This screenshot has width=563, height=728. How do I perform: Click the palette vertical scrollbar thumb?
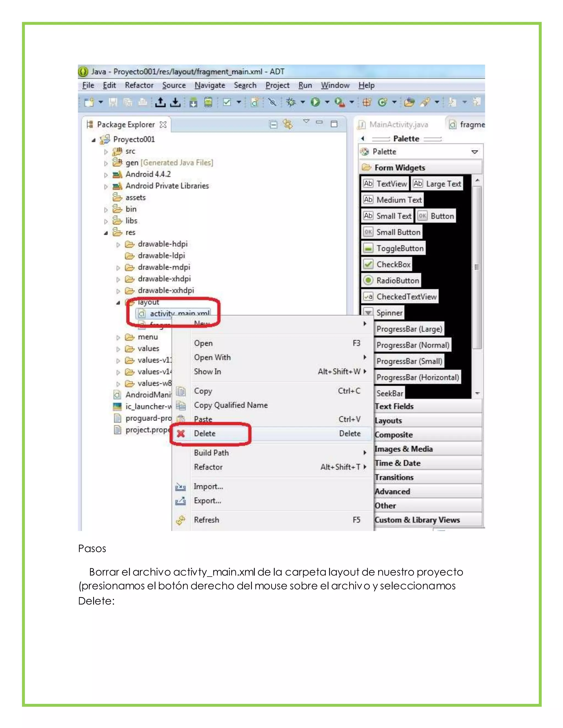(477, 267)
